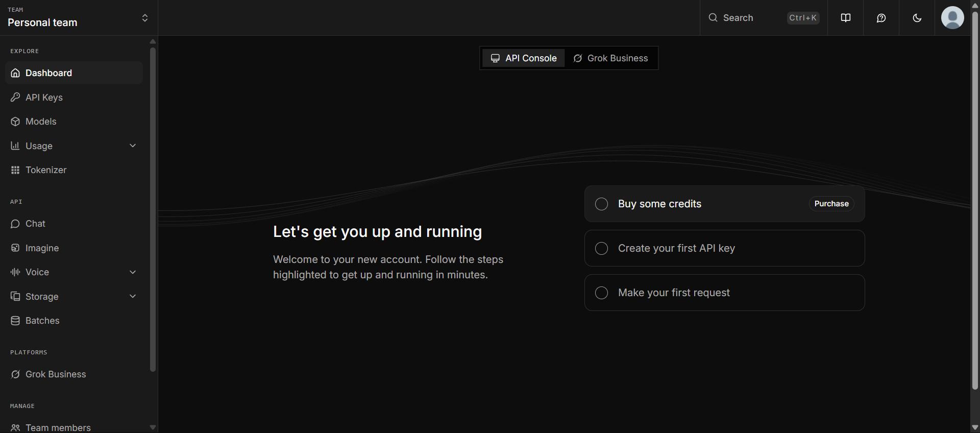The image size is (980, 433).
Task: Select the Buy some credits circle
Action: pyautogui.click(x=601, y=204)
